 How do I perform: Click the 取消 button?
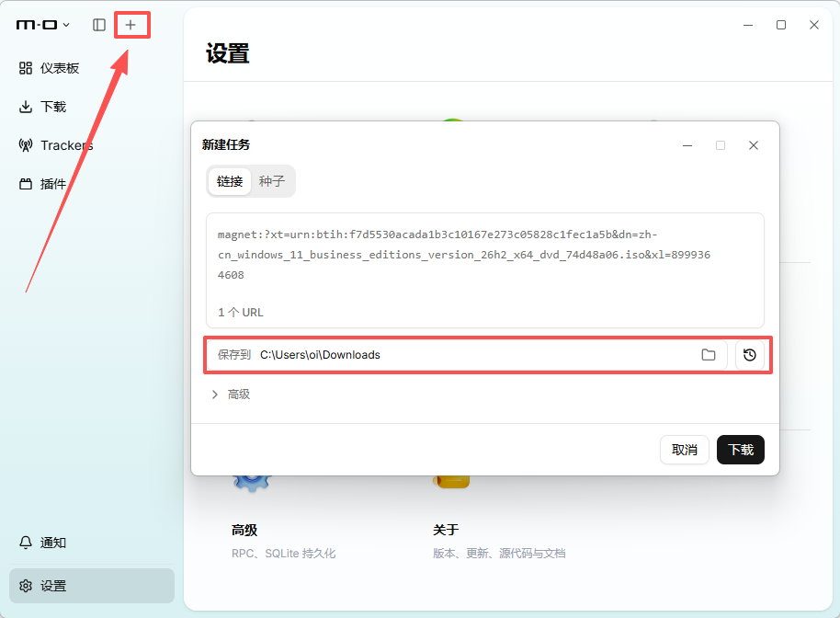tap(685, 450)
